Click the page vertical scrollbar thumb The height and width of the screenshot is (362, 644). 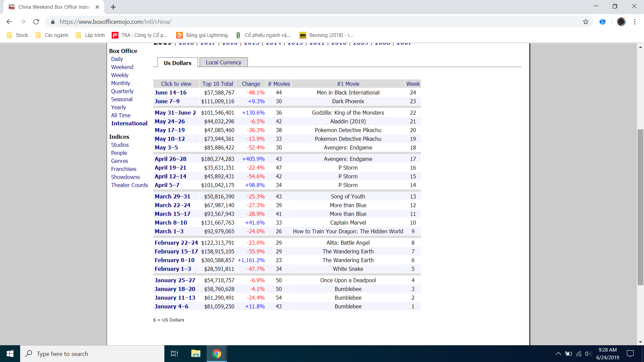(640, 207)
